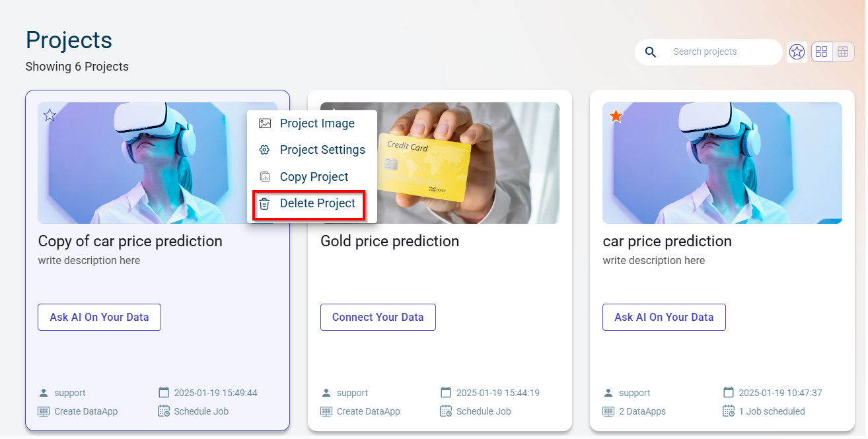Switch to table view layout

point(843,51)
